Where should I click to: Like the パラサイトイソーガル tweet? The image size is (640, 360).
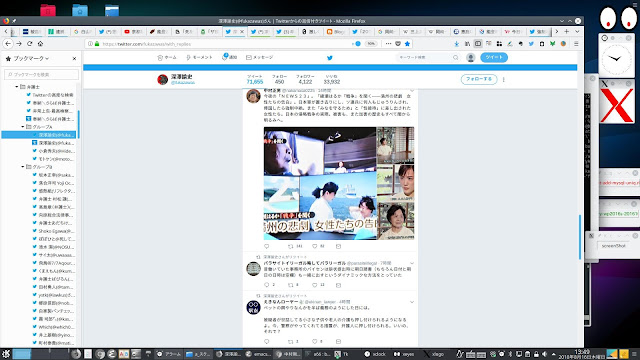pos(315,285)
